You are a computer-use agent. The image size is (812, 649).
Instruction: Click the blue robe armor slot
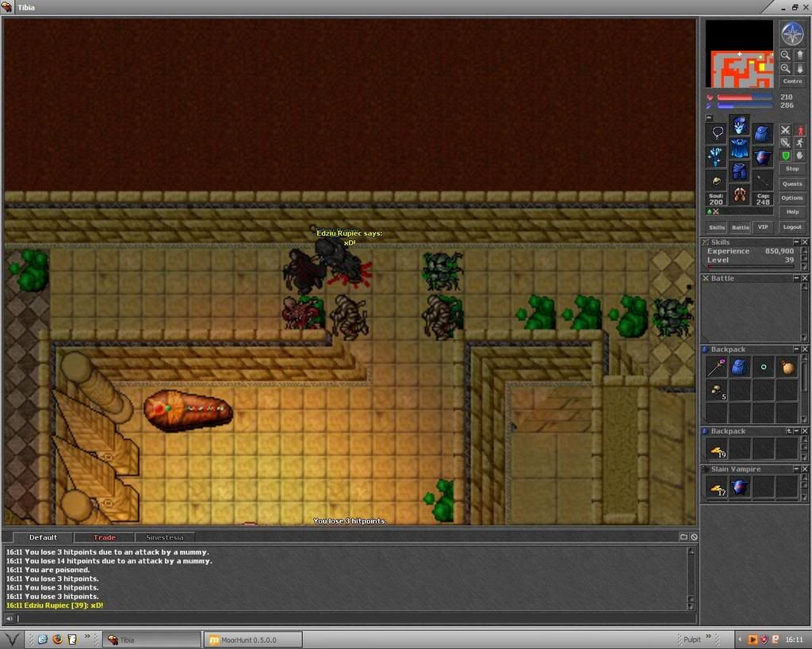[740, 148]
